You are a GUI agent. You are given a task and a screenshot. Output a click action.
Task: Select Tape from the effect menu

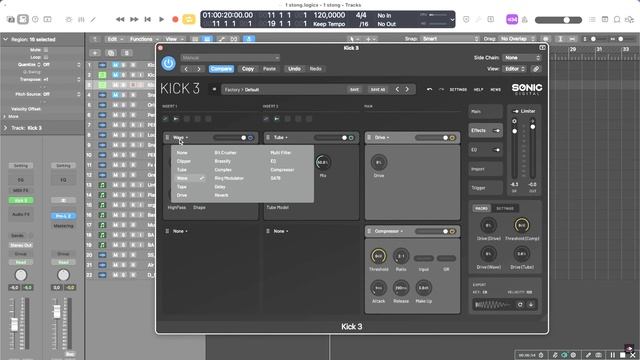pyautogui.click(x=182, y=187)
